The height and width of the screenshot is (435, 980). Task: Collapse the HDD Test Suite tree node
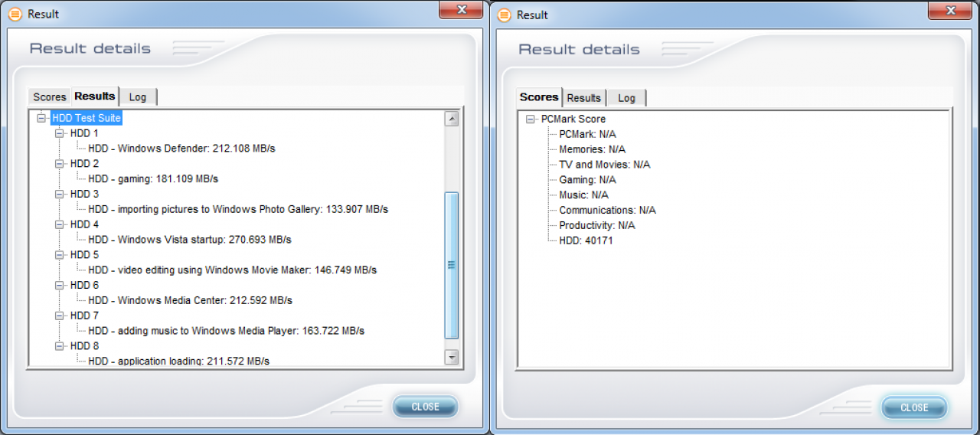pos(41,118)
